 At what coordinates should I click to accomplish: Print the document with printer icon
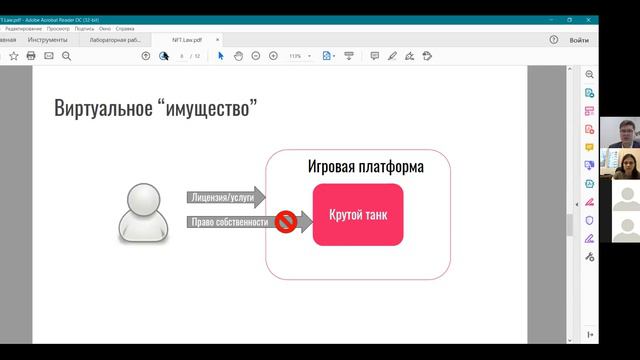pyautogui.click(x=31, y=56)
